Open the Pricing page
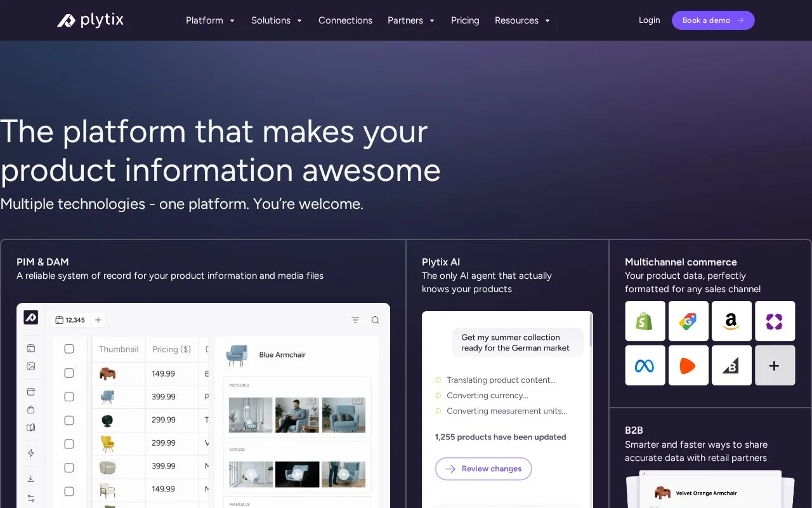 tap(465, 20)
